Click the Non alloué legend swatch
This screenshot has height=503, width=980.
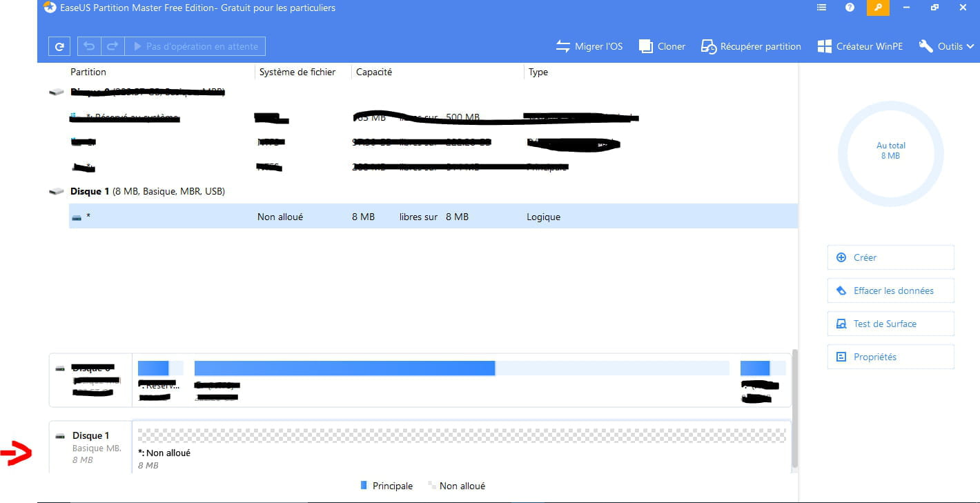(431, 486)
